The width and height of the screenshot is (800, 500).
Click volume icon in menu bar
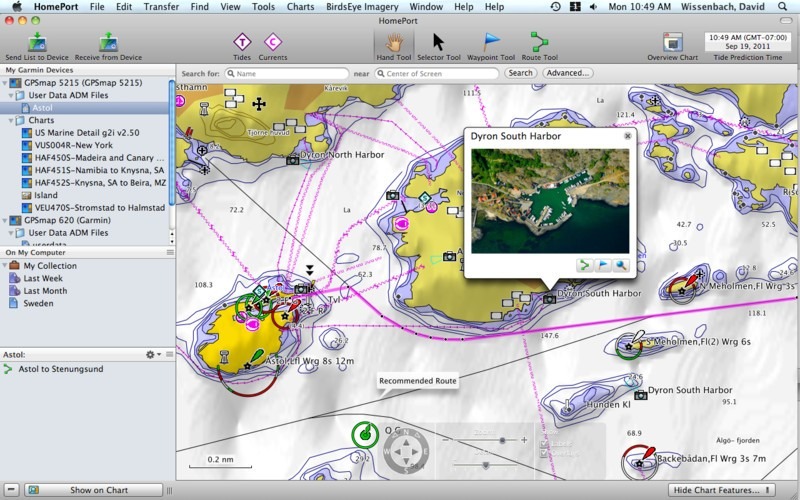coord(593,7)
